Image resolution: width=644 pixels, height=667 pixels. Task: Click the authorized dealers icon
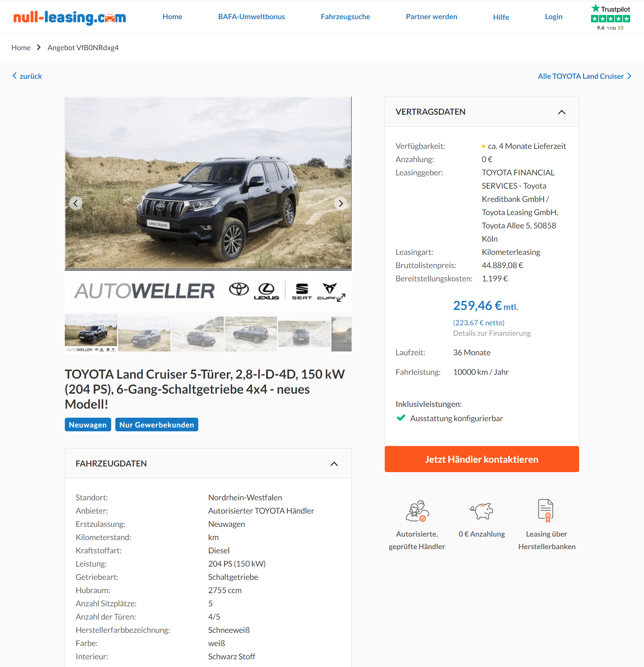click(x=417, y=511)
